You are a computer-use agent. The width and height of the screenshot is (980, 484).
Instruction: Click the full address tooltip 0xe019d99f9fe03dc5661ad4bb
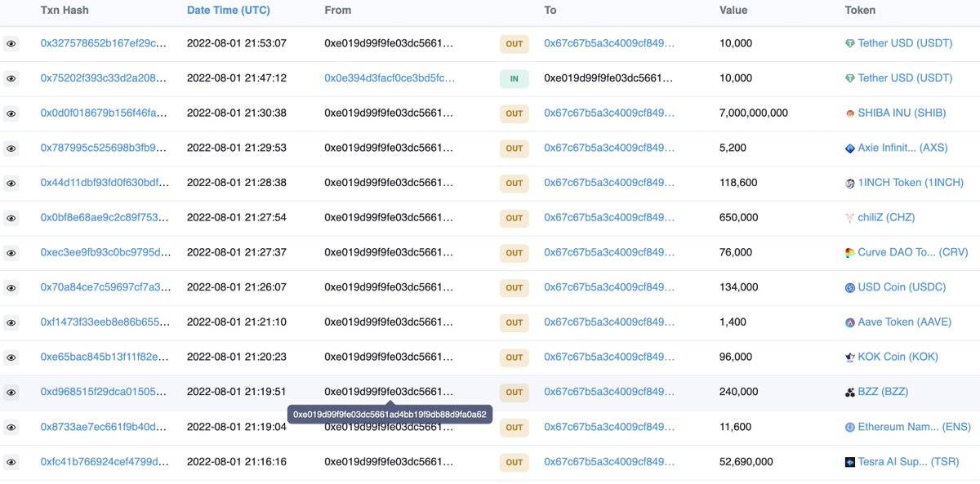coord(390,415)
